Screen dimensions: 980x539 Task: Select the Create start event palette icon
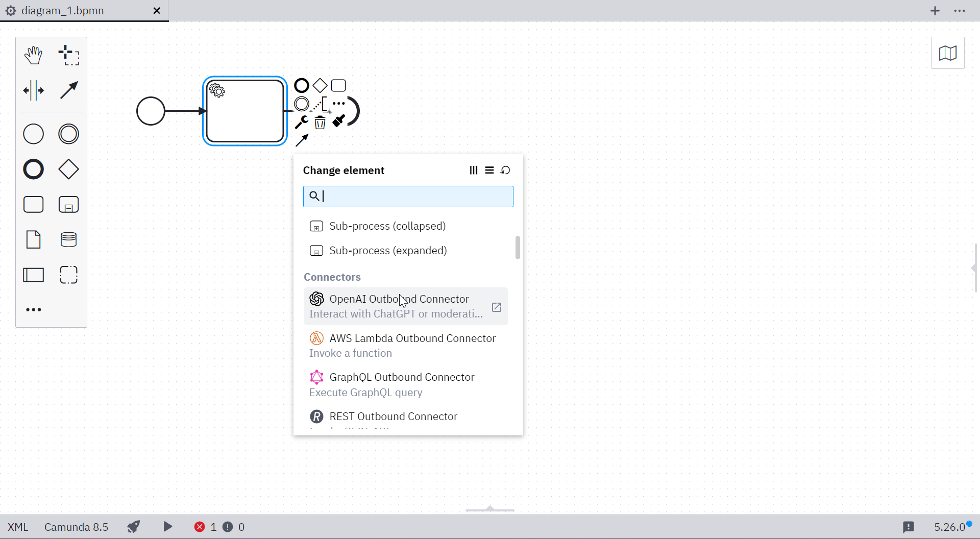(33, 134)
